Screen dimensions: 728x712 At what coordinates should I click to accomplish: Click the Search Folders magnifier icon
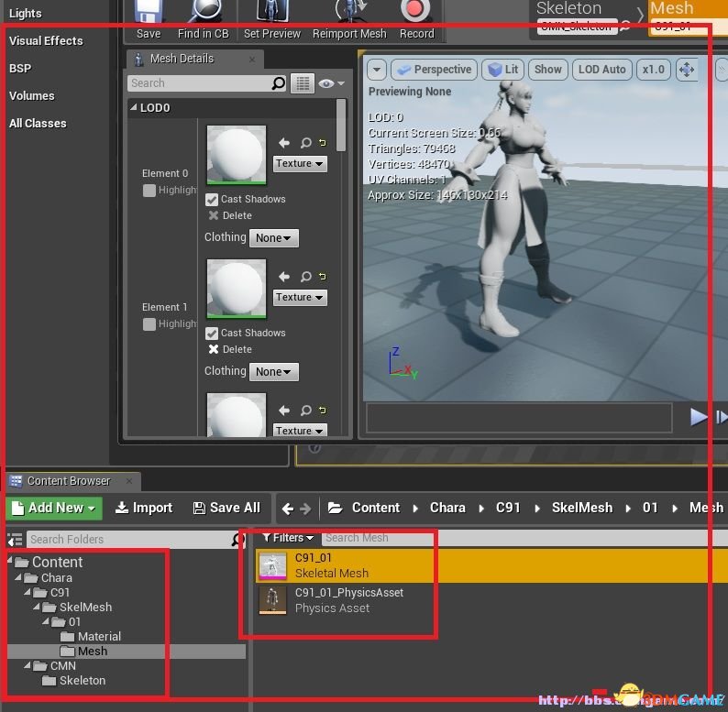[237, 540]
